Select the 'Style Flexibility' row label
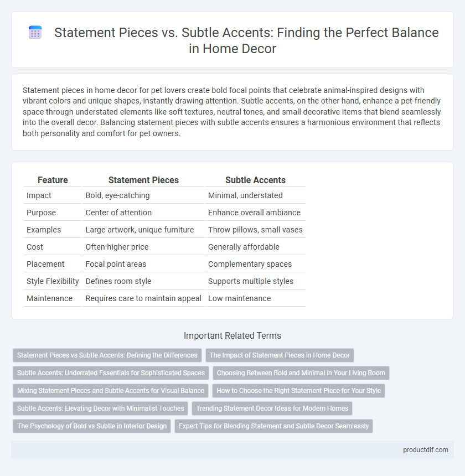Image resolution: width=465 pixels, height=476 pixels. 53,281
